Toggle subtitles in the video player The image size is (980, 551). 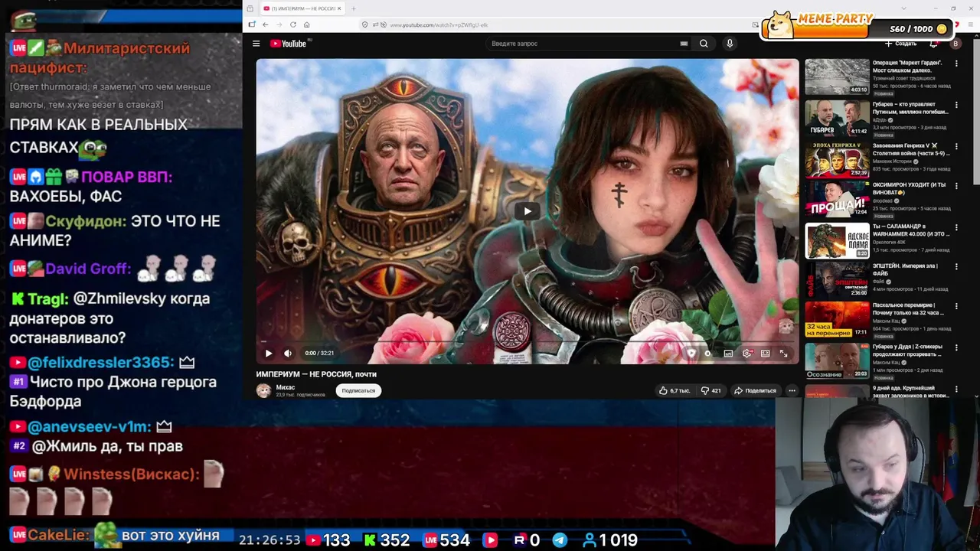click(x=728, y=353)
